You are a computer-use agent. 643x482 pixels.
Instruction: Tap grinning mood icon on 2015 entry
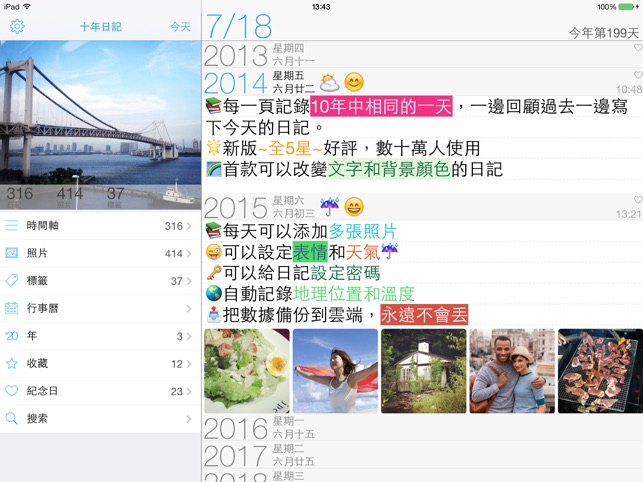(354, 207)
